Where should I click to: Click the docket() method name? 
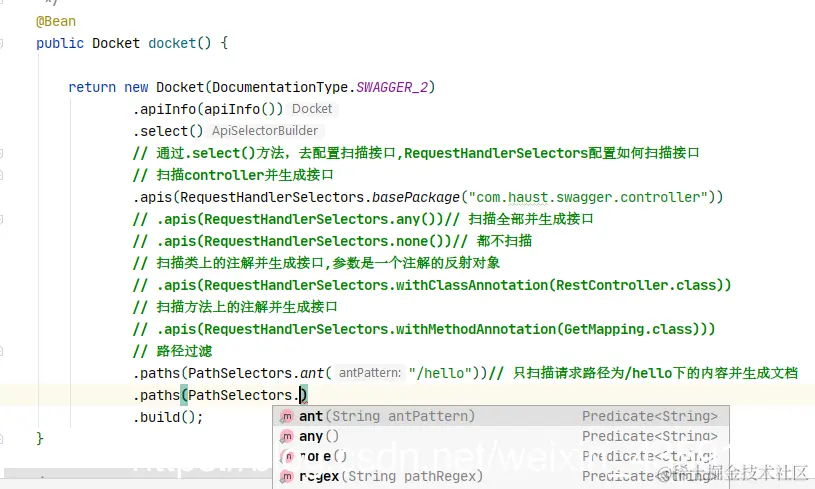pos(180,43)
